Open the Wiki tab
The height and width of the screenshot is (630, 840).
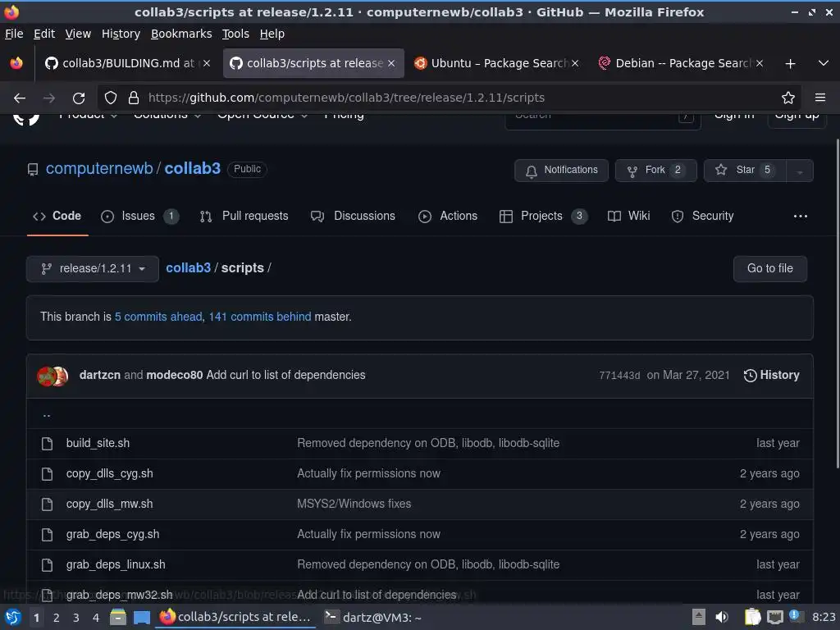[629, 216]
